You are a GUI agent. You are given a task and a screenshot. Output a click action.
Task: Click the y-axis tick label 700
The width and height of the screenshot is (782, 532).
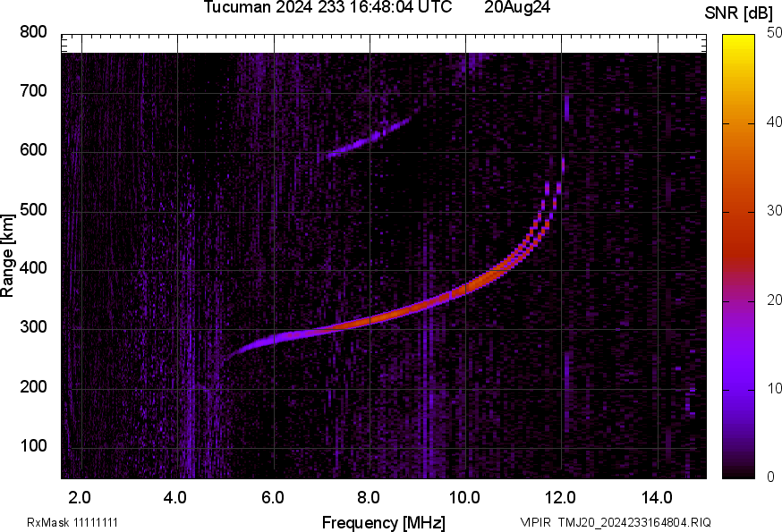[33, 90]
